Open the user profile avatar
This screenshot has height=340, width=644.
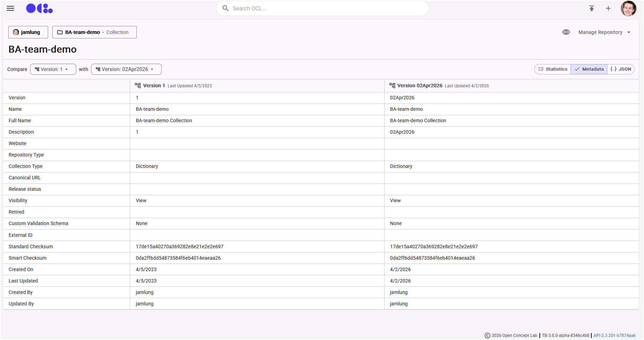pos(628,8)
